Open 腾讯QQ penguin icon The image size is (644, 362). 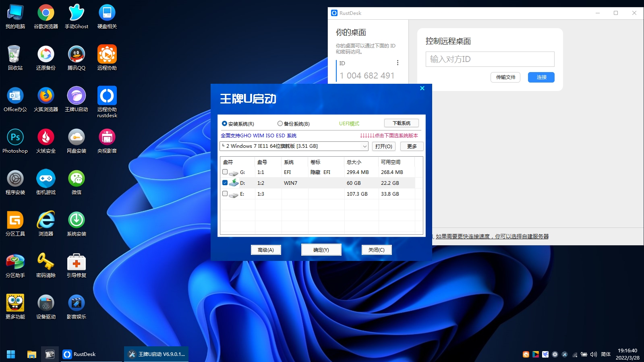pyautogui.click(x=77, y=58)
